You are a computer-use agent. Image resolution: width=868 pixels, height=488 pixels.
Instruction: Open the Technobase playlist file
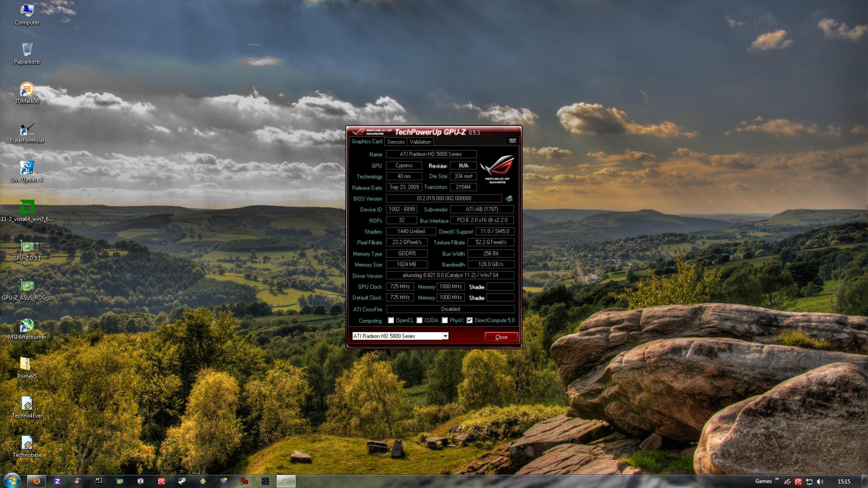tap(27, 447)
